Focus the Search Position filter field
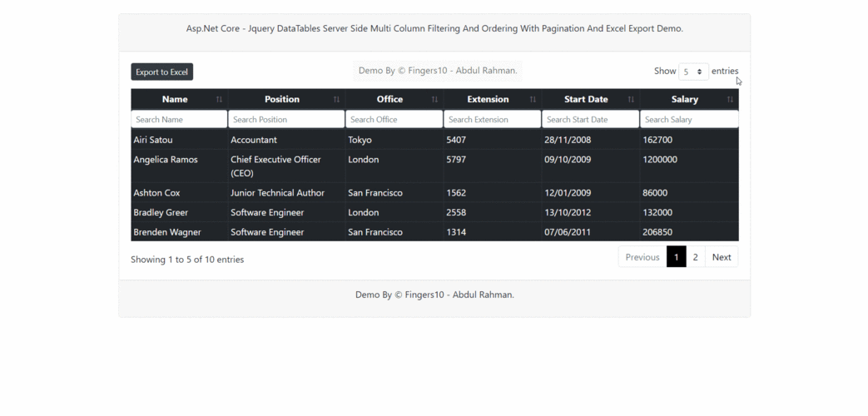868x416 pixels. [x=286, y=120]
